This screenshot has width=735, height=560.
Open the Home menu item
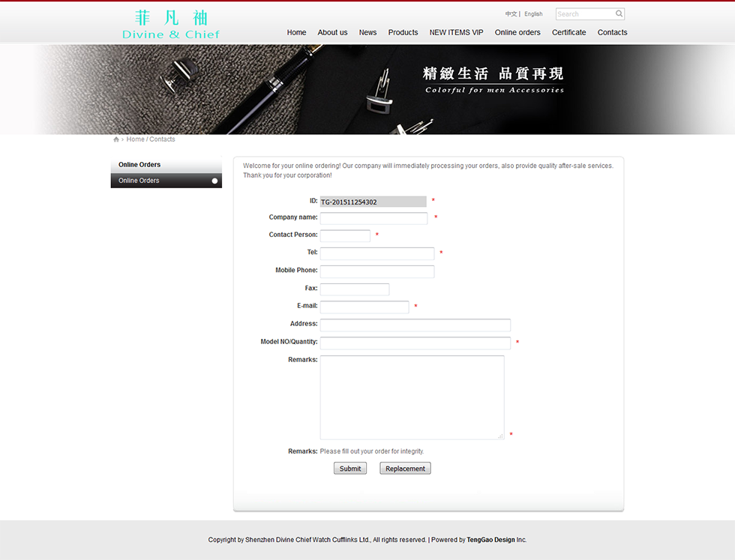tap(296, 32)
